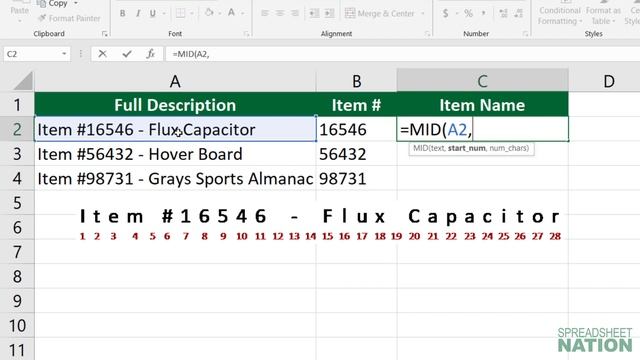Click the num_chars argument in the MID tooltip
Screen dimensions: 640x360
(509, 148)
